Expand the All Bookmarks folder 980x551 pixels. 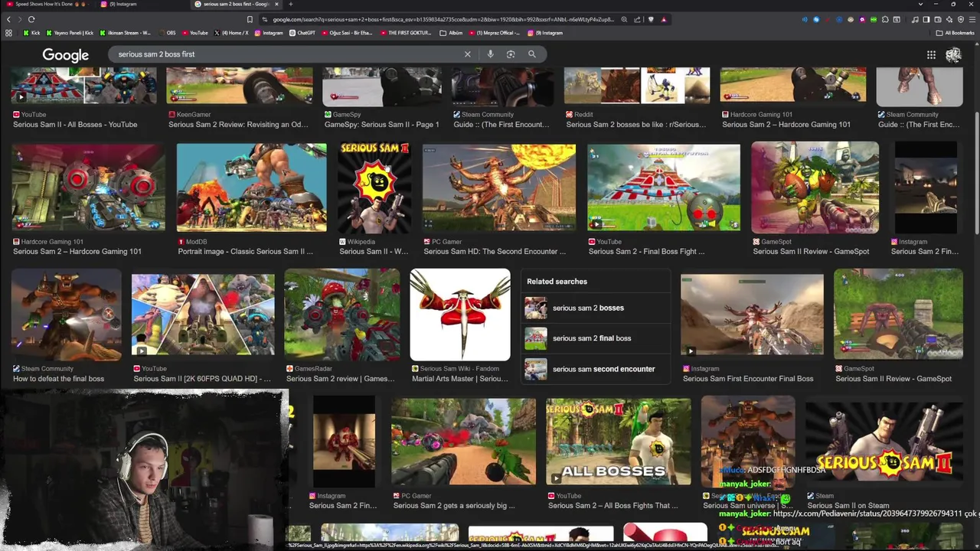tap(955, 33)
